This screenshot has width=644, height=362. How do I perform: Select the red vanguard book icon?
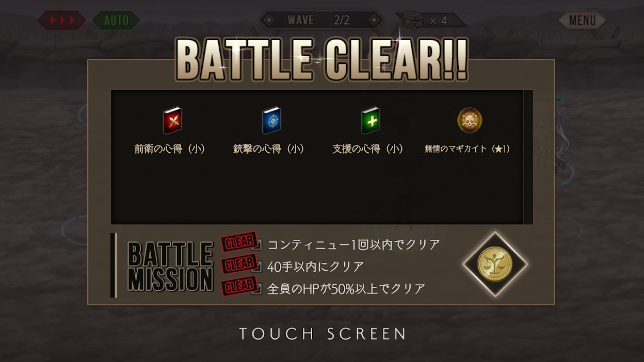click(x=172, y=121)
